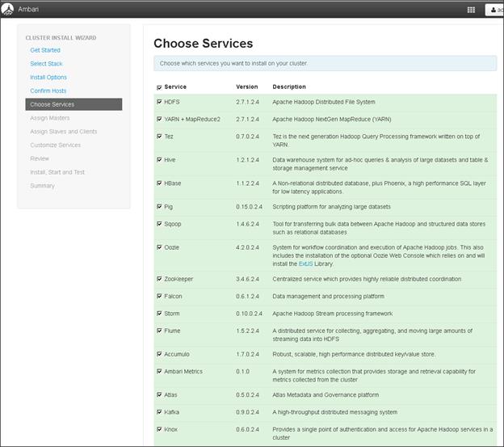
Task: Click Hive version 1.2.1.2.4
Action: [247, 160]
